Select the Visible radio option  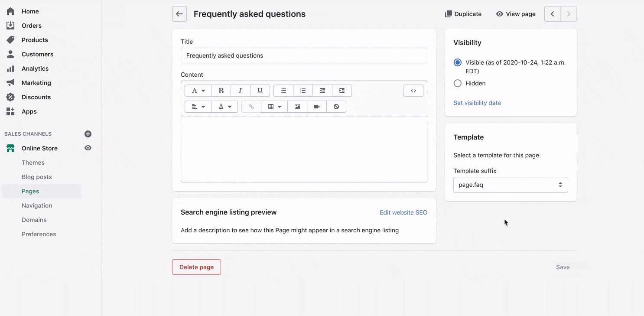pos(458,62)
